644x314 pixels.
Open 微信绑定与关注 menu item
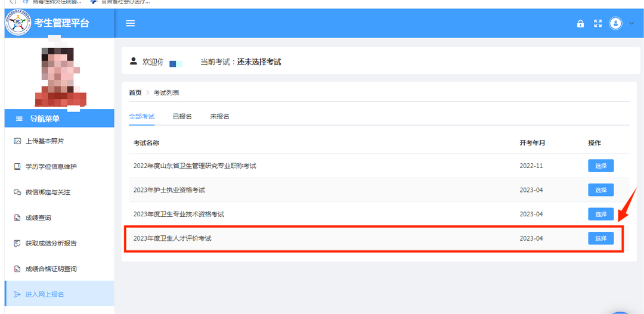[x=49, y=192]
